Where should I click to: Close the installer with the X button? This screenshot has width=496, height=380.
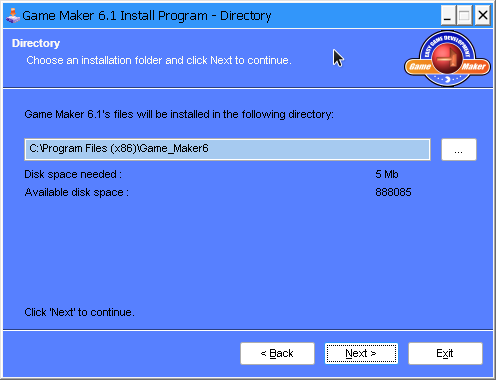point(483,16)
